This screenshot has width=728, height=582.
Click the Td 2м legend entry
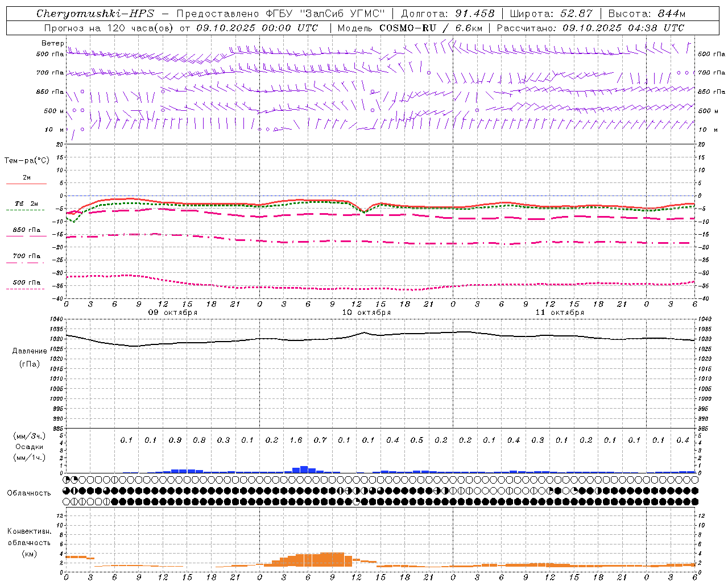click(26, 203)
